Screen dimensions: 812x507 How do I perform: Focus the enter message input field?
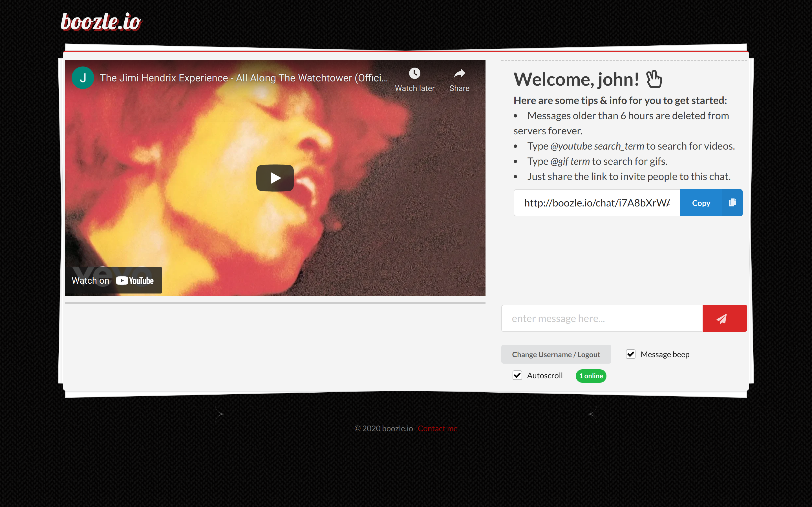coord(602,318)
